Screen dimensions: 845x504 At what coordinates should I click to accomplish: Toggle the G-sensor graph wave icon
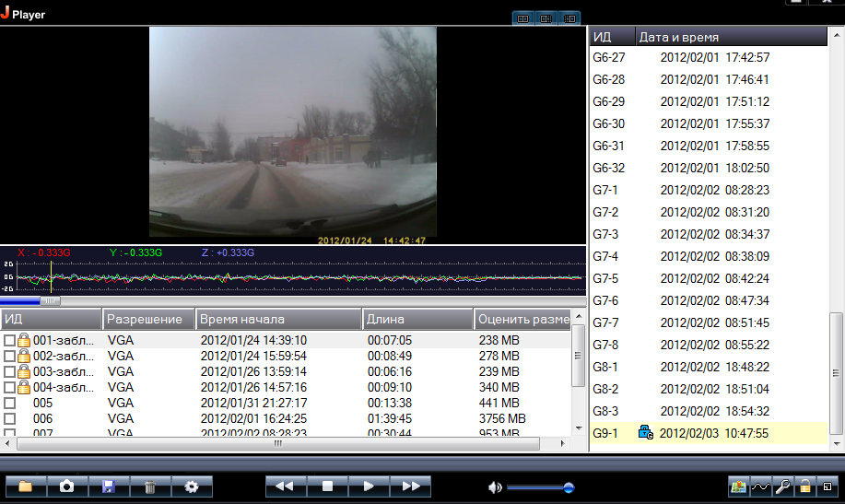click(x=760, y=486)
